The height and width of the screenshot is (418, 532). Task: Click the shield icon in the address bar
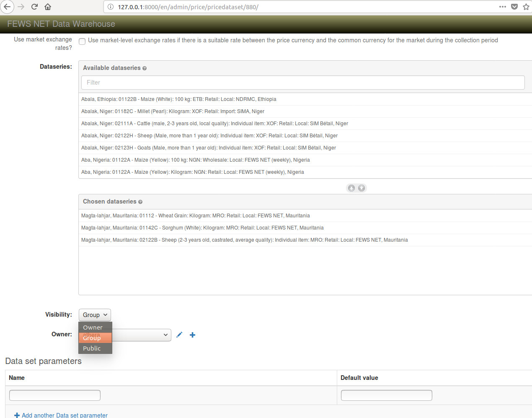pyautogui.click(x=514, y=7)
